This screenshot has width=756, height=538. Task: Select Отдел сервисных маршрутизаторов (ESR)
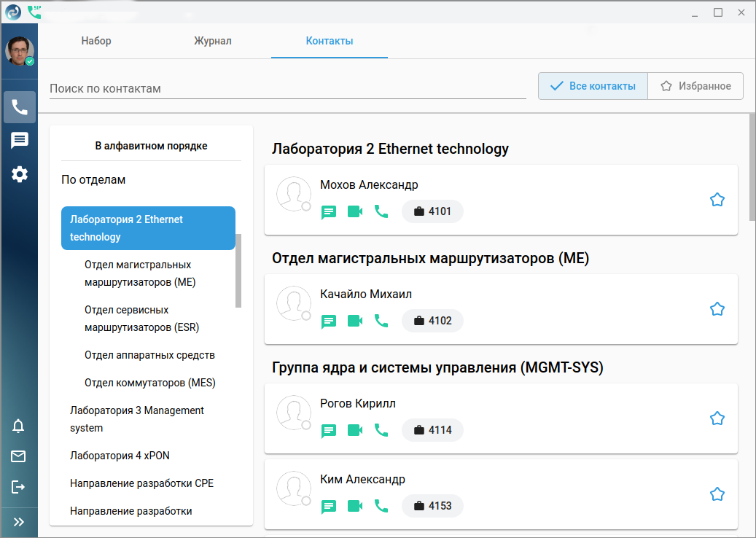[x=141, y=319]
